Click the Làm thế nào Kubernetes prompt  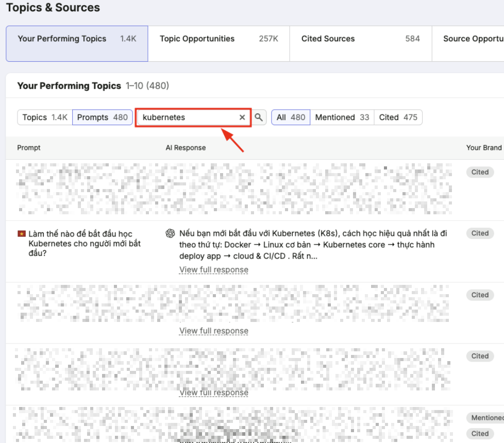point(85,244)
